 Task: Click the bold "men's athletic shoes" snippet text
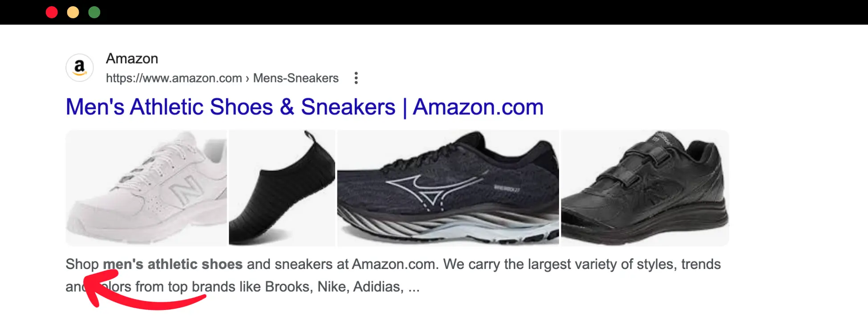point(173,264)
